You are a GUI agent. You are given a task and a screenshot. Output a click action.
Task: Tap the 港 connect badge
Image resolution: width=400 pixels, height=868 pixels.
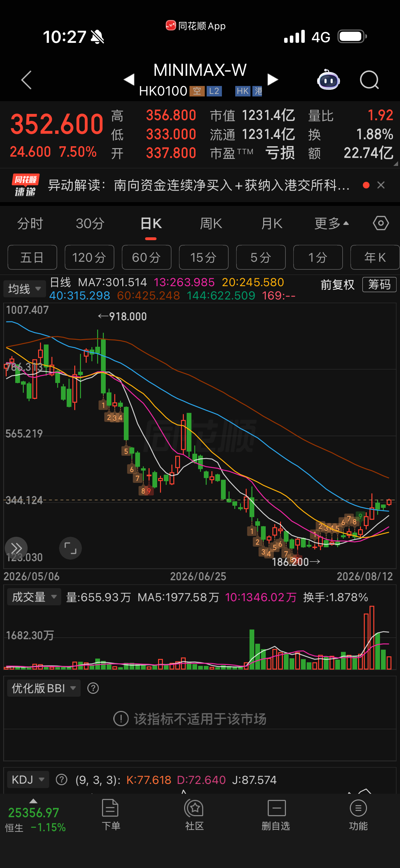(x=258, y=91)
